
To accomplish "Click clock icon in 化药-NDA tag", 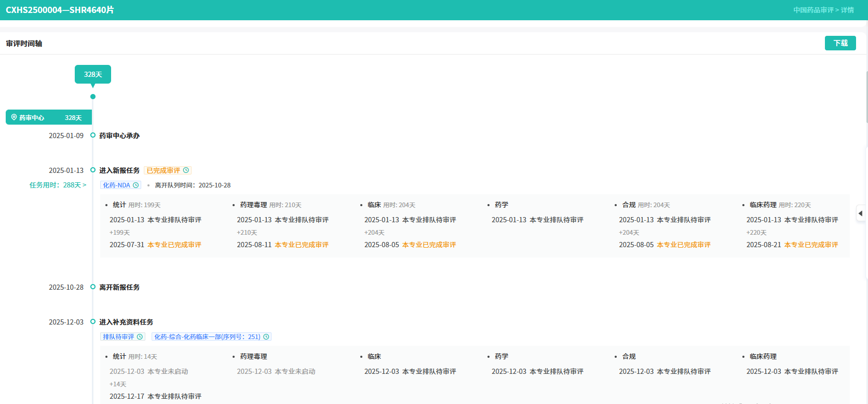I will 136,185.
